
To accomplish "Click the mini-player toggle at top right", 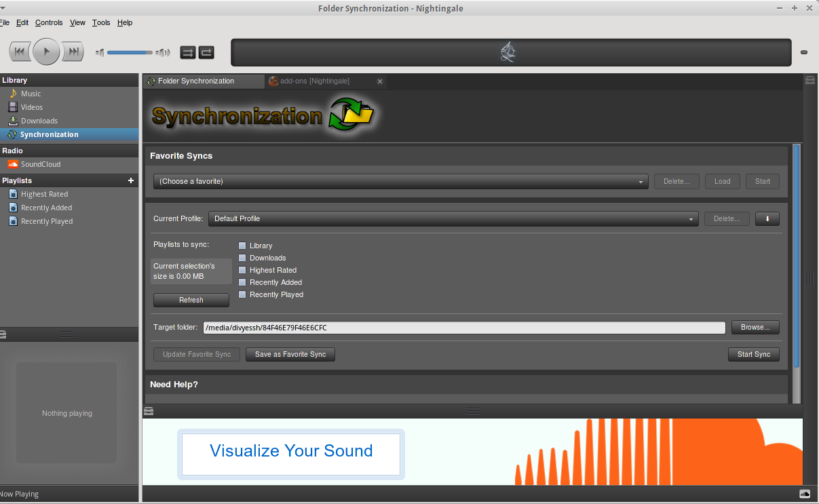I will [x=804, y=52].
